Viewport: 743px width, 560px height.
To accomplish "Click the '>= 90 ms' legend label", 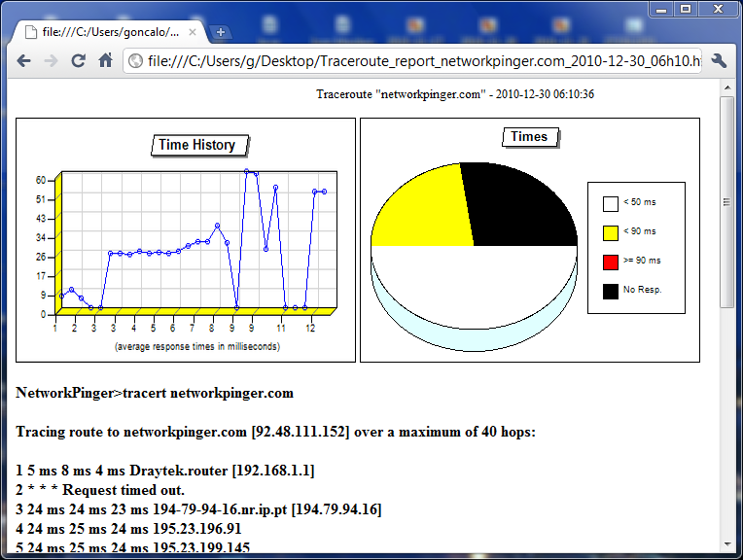I will 642,261.
